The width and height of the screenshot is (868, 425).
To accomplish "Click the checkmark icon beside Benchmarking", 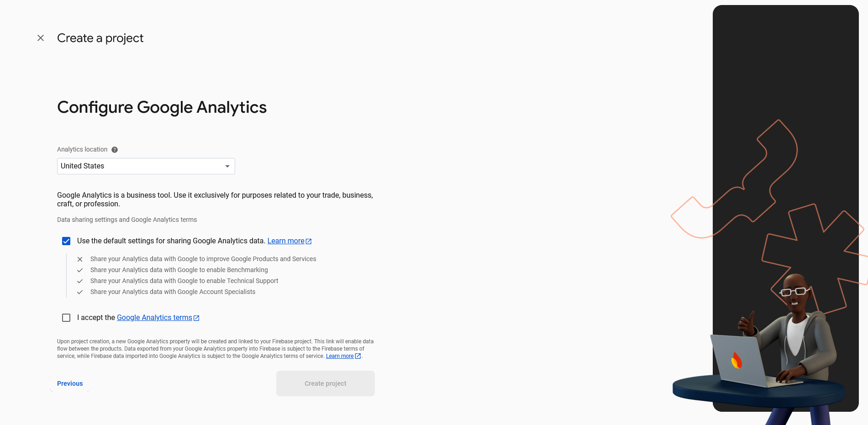I will click(80, 270).
